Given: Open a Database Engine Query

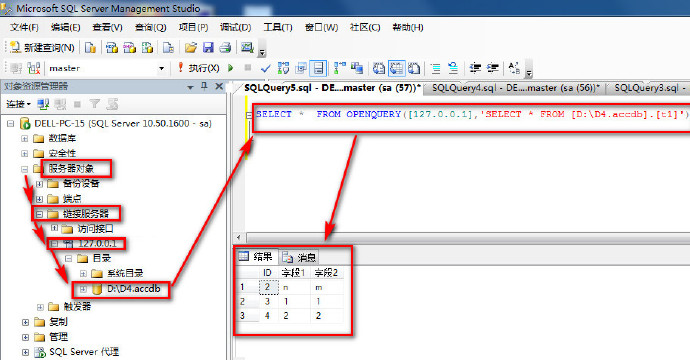Looking at the screenshot, I should pos(90,48).
